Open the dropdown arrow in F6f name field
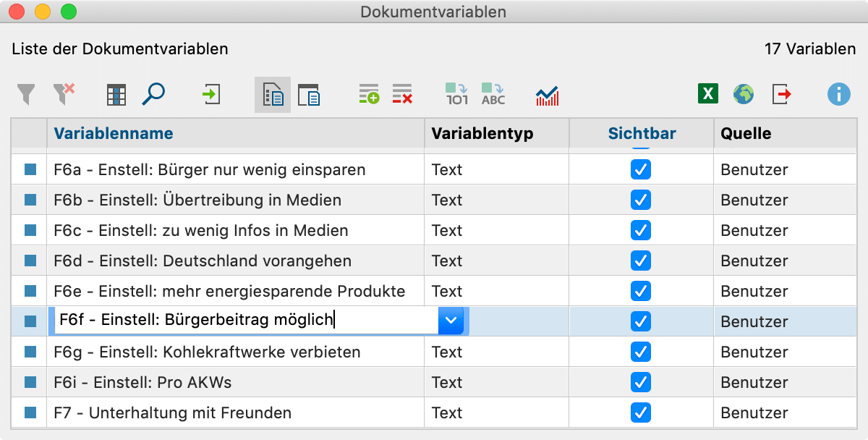868x440 pixels. point(451,320)
